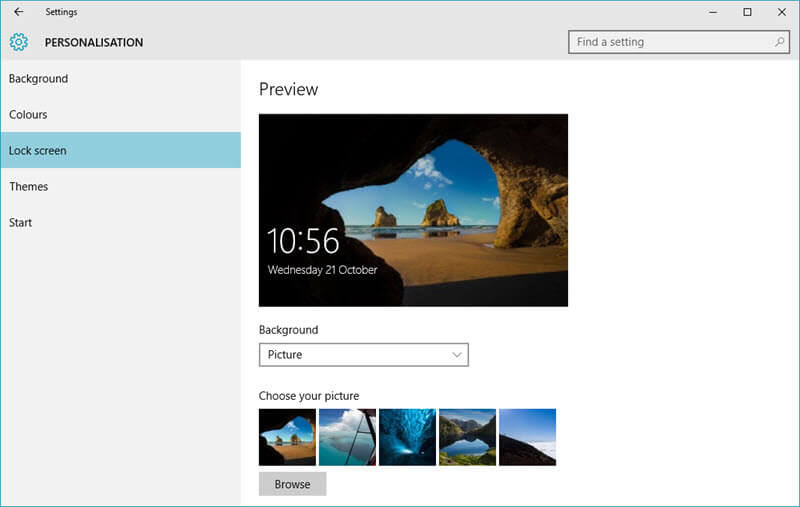Screen dimensions: 800x507
Task: Close the Settings window
Action: (782, 12)
